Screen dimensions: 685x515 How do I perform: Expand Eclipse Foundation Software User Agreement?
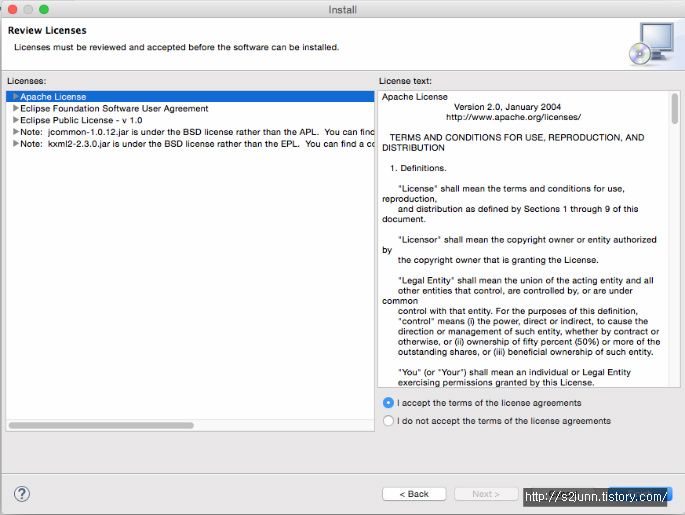coord(16,108)
